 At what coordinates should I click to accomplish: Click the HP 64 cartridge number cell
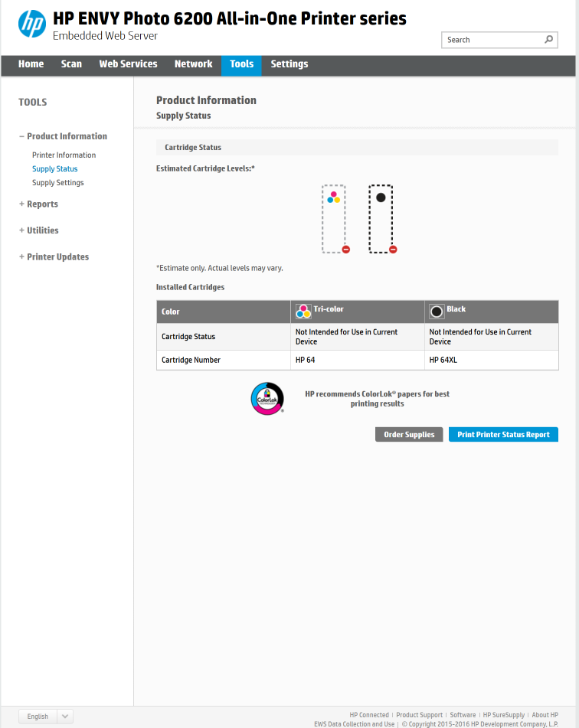click(358, 360)
